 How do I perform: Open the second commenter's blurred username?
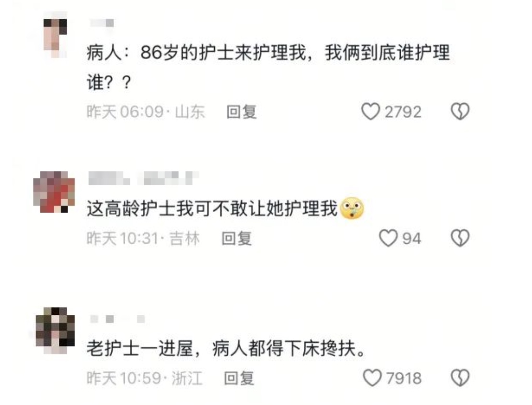(143, 178)
